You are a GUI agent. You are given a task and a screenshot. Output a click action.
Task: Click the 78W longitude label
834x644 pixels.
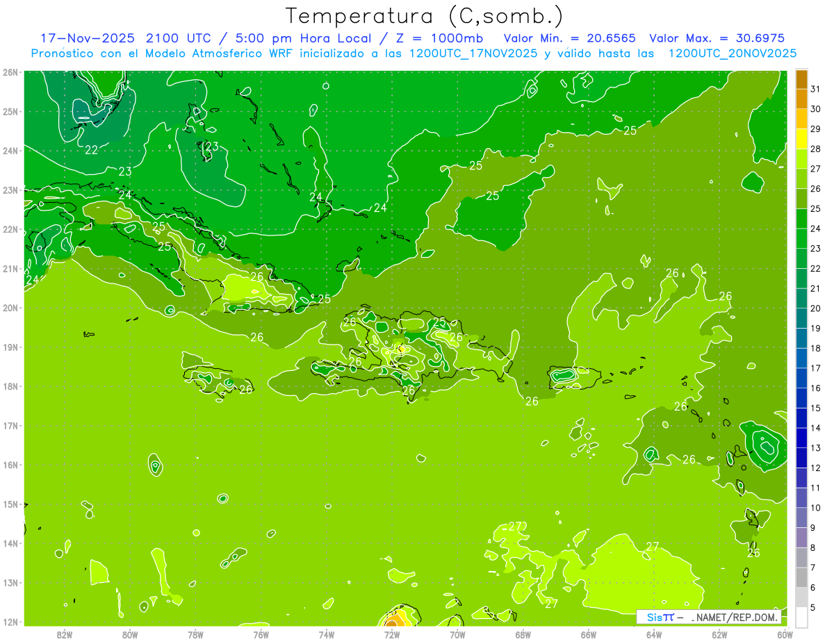pos(195,635)
